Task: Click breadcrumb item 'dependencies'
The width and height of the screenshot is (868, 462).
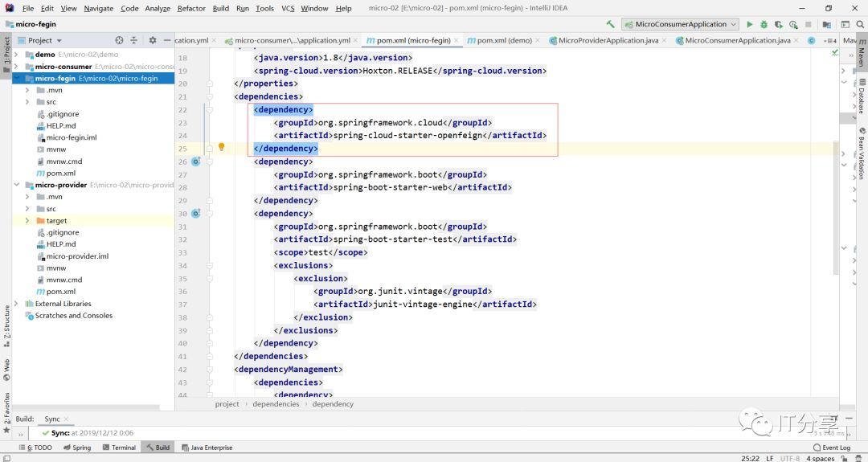Action: [x=276, y=404]
